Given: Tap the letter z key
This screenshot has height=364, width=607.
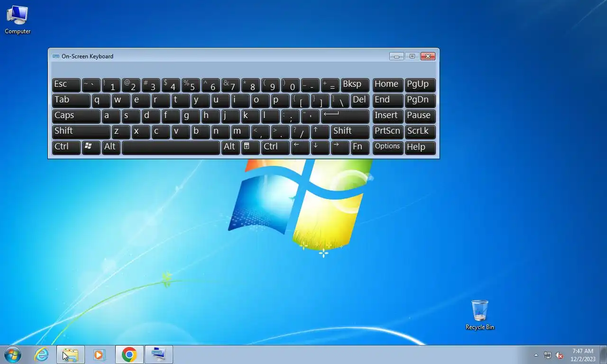Looking at the screenshot, I should coord(121,132).
